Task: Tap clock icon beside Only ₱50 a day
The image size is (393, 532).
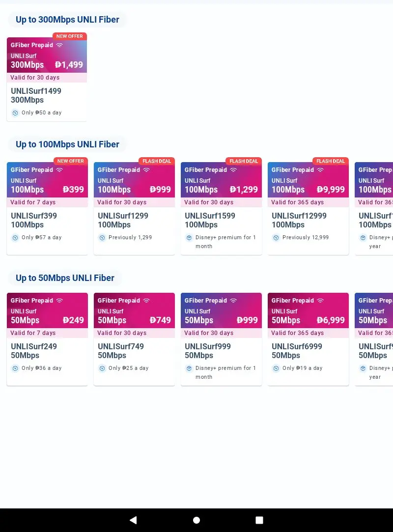Action: [15, 113]
